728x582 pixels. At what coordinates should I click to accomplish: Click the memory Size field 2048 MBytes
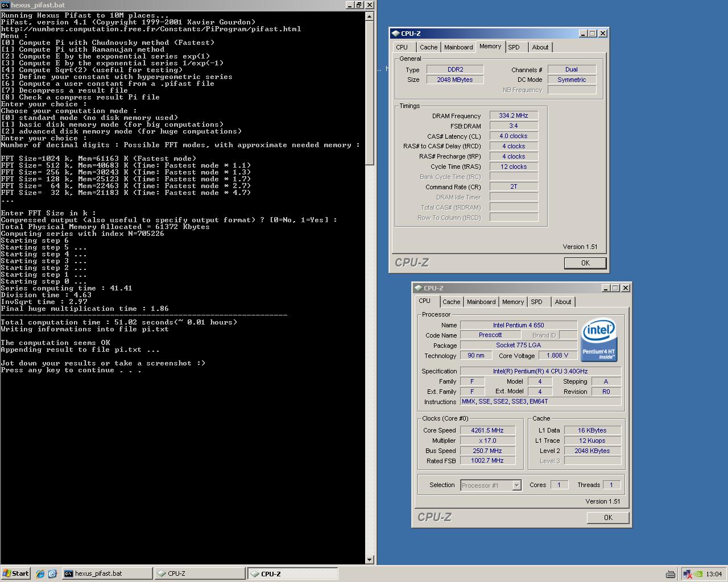(x=455, y=80)
